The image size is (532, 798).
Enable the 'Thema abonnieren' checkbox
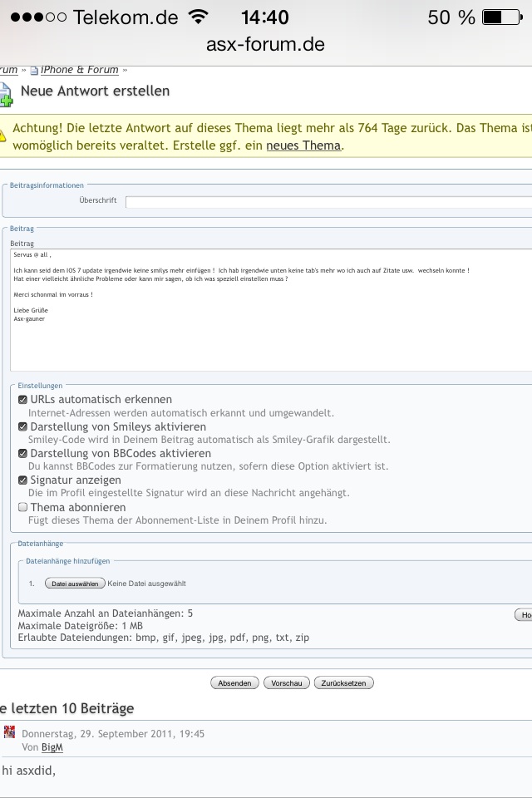click(23, 507)
